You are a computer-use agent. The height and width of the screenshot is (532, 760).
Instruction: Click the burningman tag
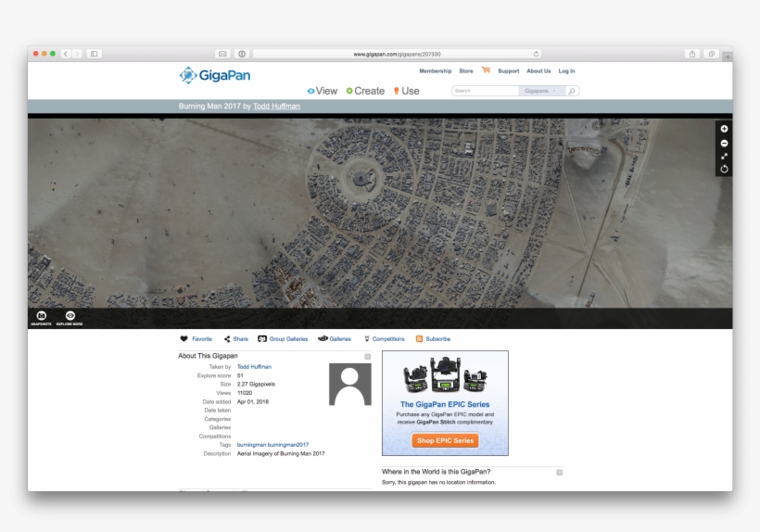pos(251,445)
